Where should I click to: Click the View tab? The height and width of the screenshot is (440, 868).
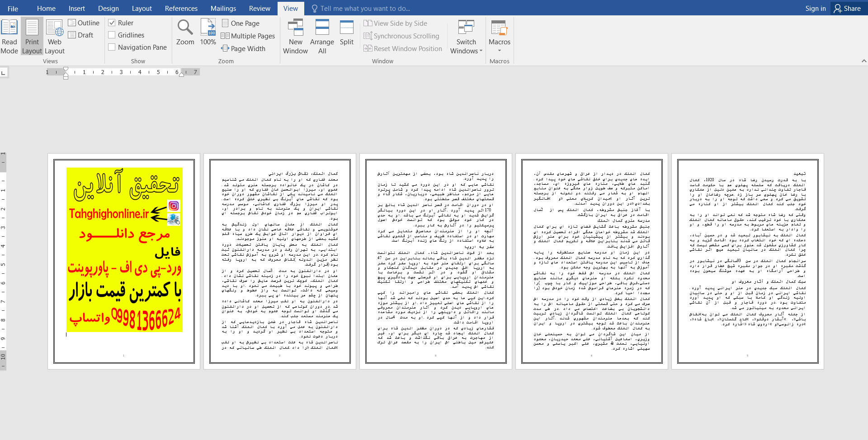point(290,8)
